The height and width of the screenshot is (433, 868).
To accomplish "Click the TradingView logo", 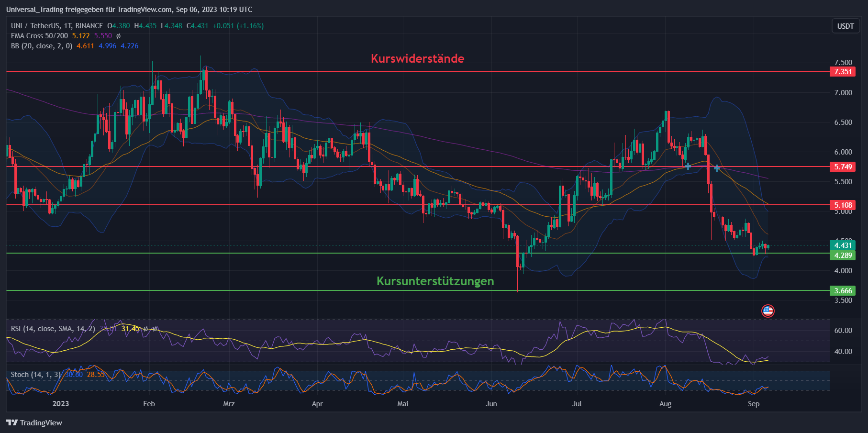I will (34, 422).
